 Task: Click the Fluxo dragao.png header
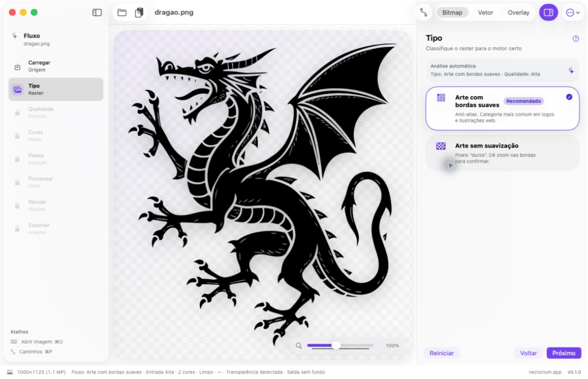(x=36, y=39)
